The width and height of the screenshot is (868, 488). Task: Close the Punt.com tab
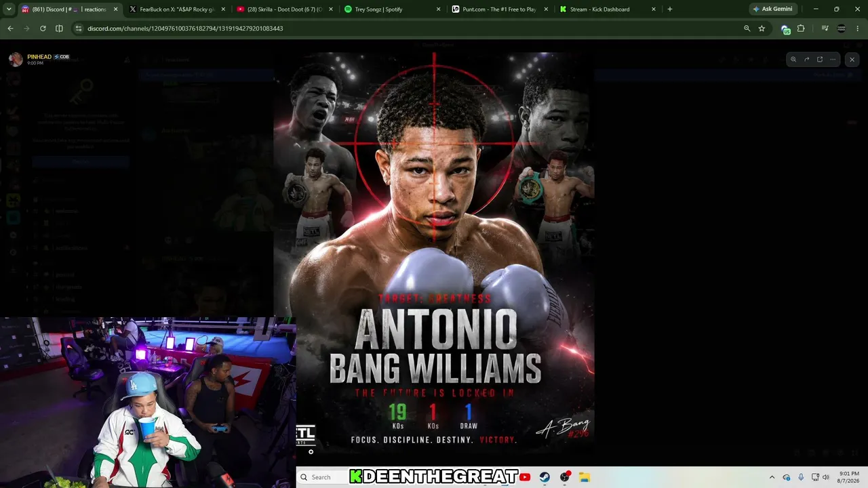[x=546, y=9]
